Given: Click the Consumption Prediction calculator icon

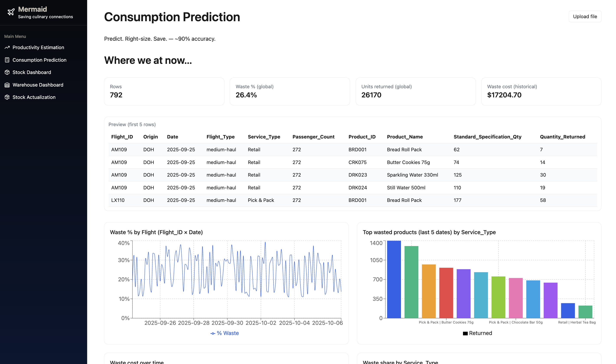Looking at the screenshot, I should pos(7,60).
